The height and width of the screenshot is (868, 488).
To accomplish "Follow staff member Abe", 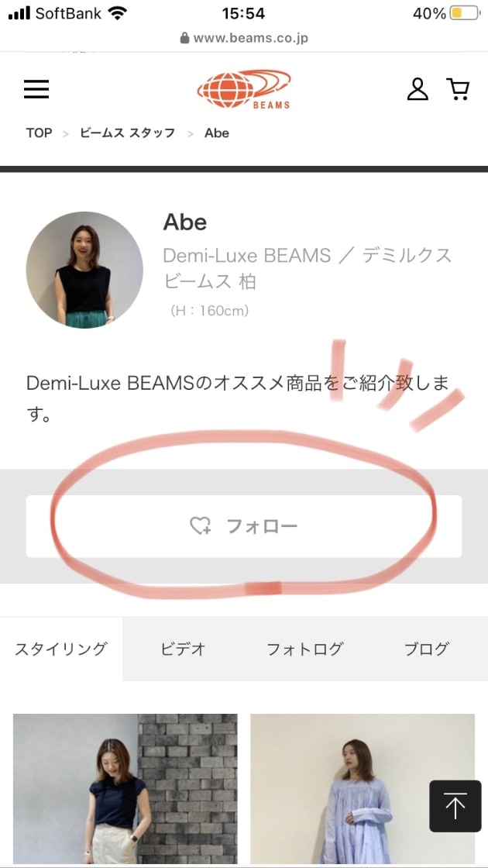I will 244,526.
